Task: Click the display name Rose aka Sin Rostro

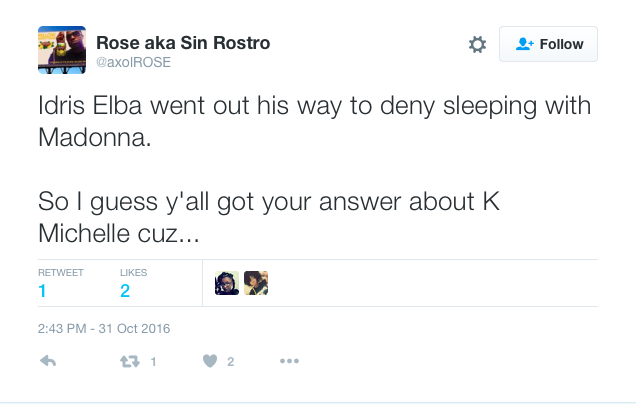Action: pyautogui.click(x=183, y=43)
